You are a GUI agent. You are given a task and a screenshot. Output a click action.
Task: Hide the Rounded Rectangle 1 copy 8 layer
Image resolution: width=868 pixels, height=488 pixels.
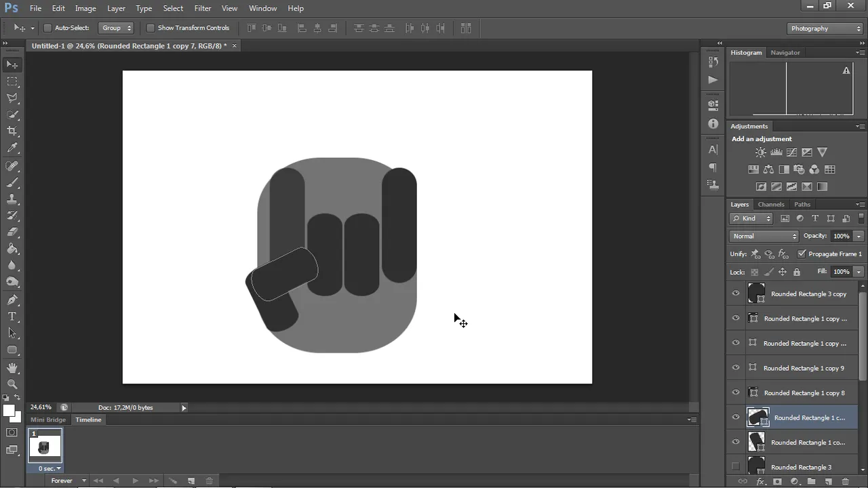[x=736, y=392]
